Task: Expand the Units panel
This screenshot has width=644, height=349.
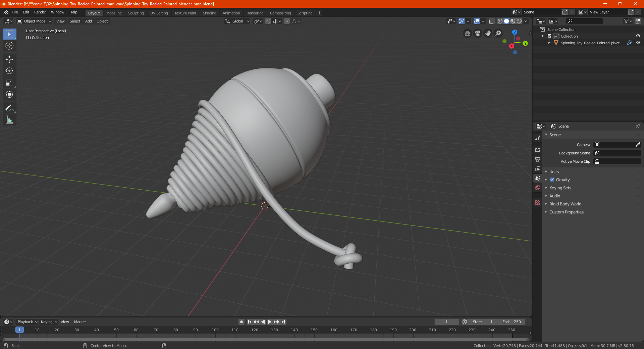Action: click(554, 171)
